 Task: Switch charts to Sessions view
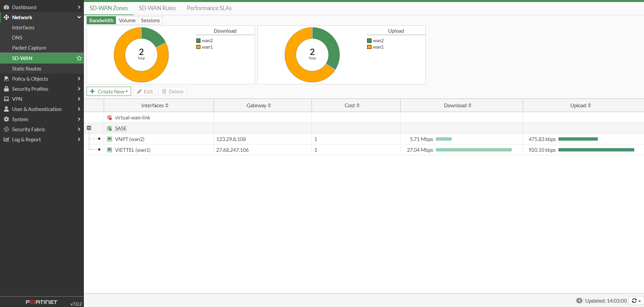pos(151,20)
